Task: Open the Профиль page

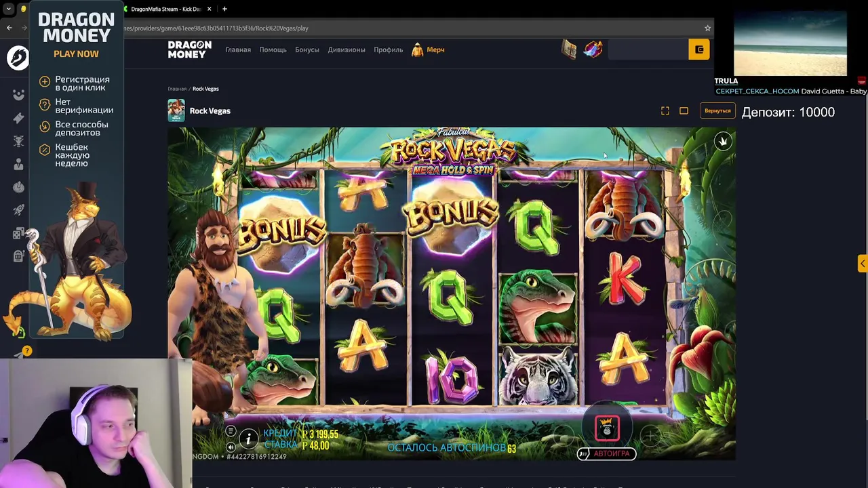Action: 388,49
